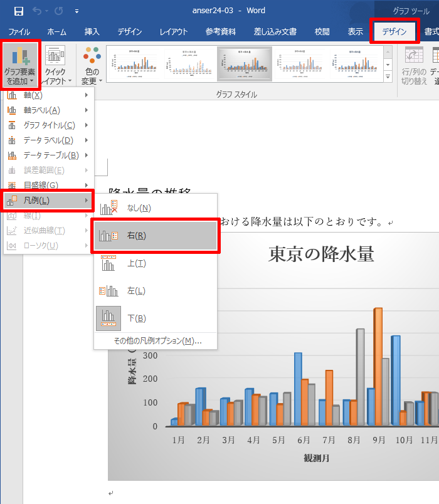Image resolution: width=439 pixels, height=504 pixels.
Task: Click the gray bar for 8月
Action: pyautogui.click(x=361, y=377)
